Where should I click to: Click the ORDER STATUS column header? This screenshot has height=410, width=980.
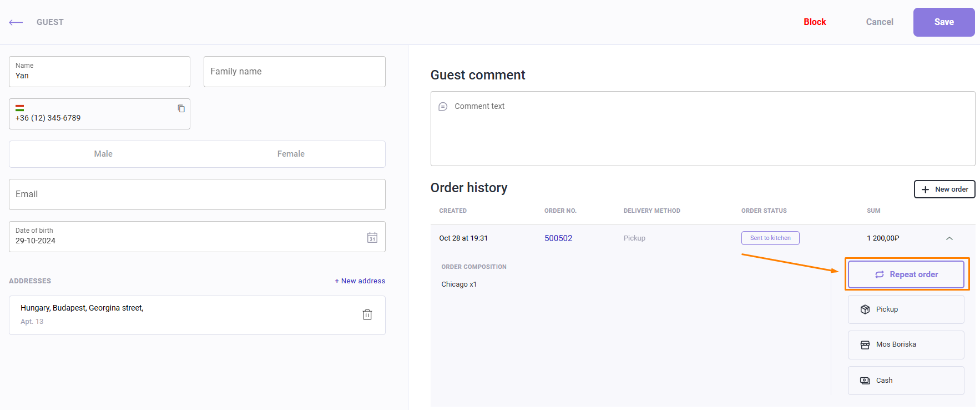click(764, 211)
